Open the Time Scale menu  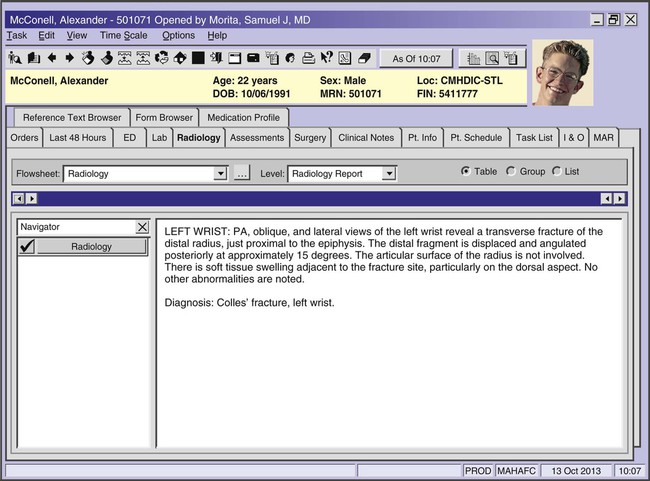point(124,35)
